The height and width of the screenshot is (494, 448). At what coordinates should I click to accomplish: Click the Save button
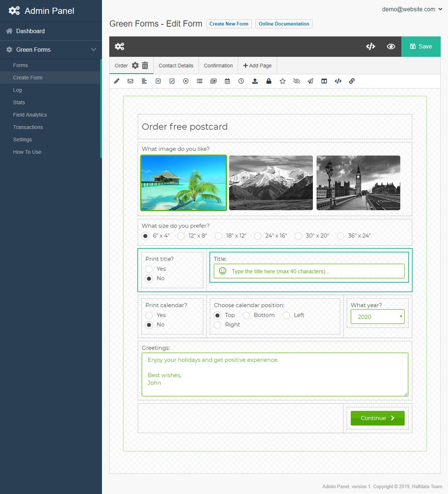(x=421, y=47)
